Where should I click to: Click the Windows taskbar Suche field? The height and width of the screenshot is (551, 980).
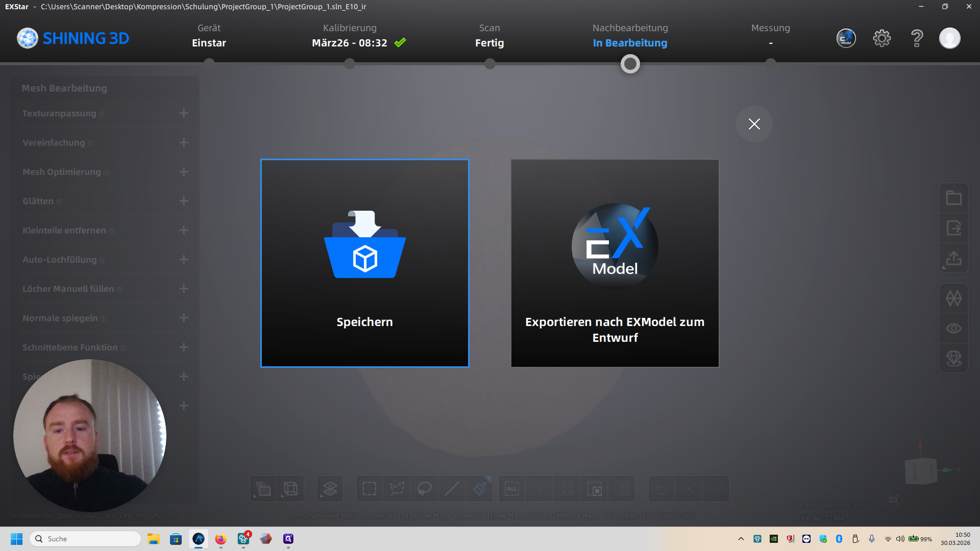[87, 539]
